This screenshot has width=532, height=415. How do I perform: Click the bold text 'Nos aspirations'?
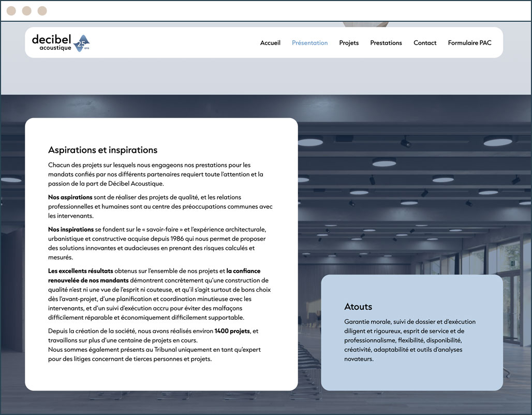tap(70, 197)
